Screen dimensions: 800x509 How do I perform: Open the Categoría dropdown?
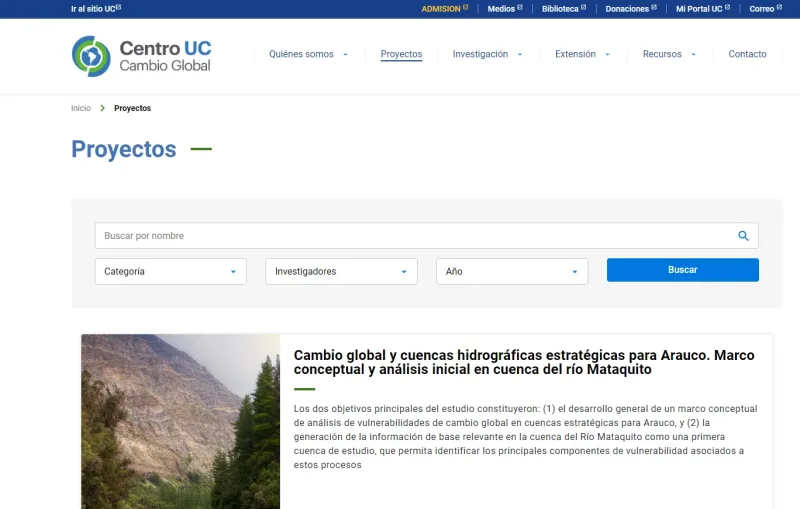[x=170, y=271]
